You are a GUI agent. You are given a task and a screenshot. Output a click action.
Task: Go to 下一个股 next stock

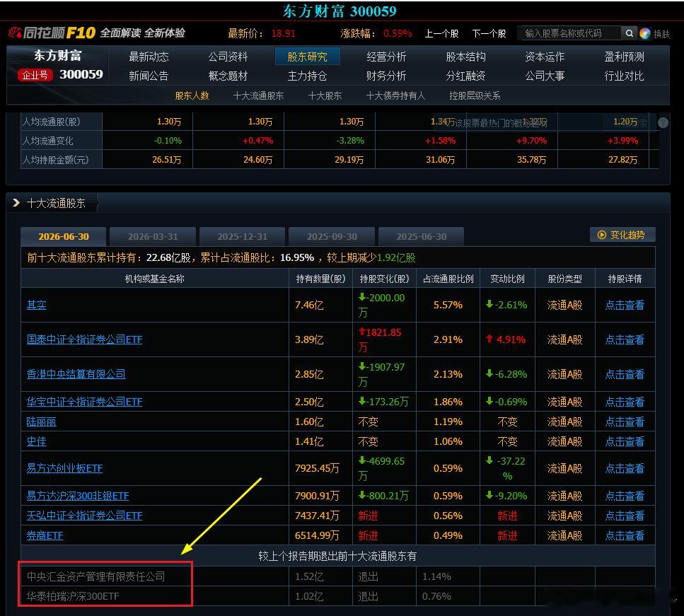pyautogui.click(x=489, y=33)
